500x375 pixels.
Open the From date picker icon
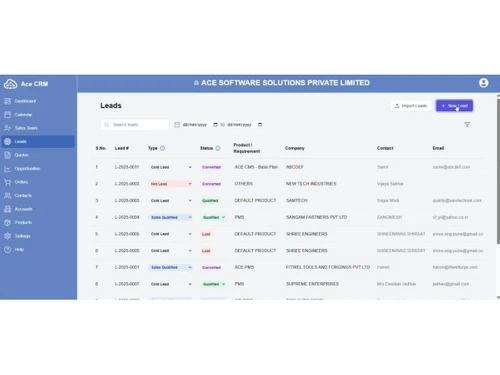click(215, 125)
